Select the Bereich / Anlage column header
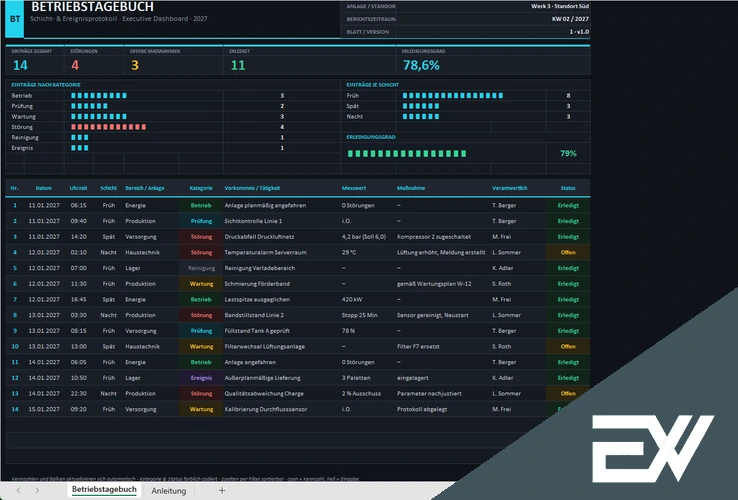738x500 pixels. point(144,188)
